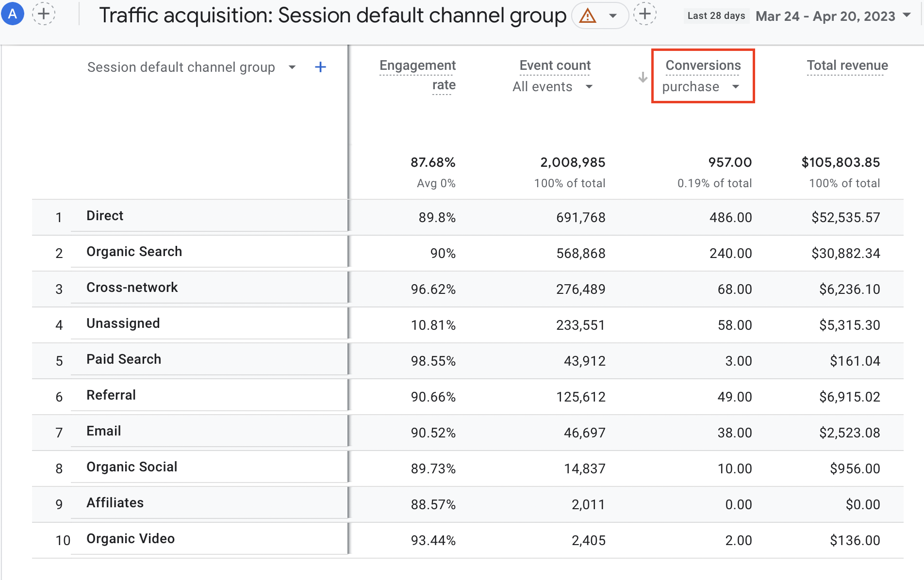Screen dimensions: 924x580
Task: Click the add comparison plus circle icon
Action: [x=44, y=14]
